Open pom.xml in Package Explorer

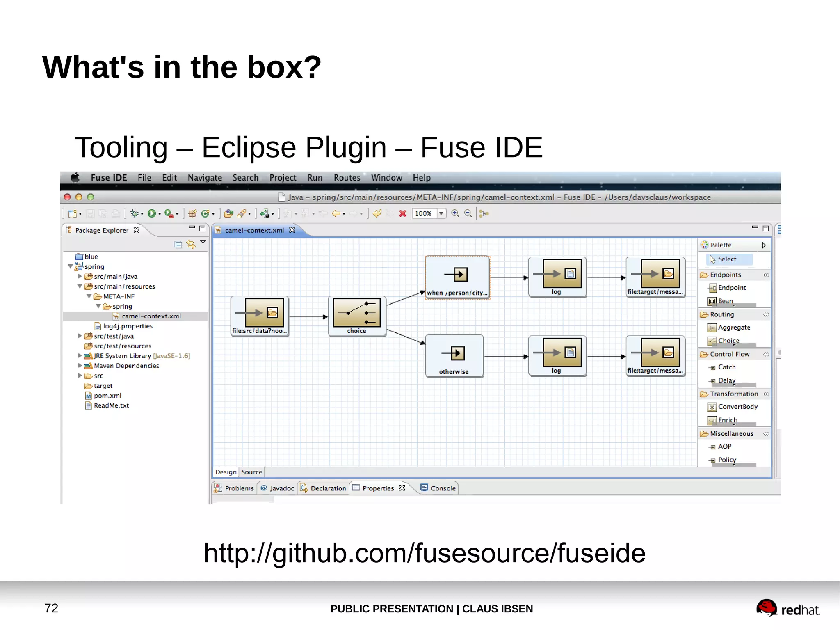point(107,396)
